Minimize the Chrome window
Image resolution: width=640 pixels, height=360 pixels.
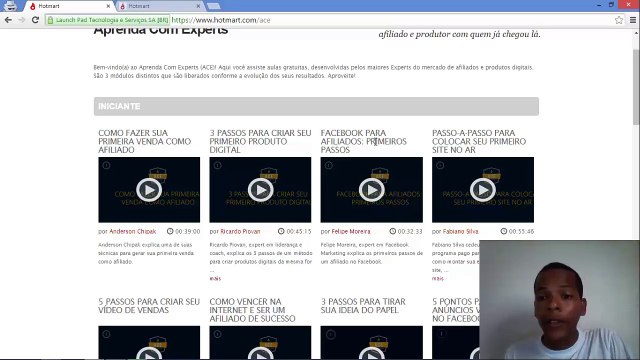coord(599,5)
